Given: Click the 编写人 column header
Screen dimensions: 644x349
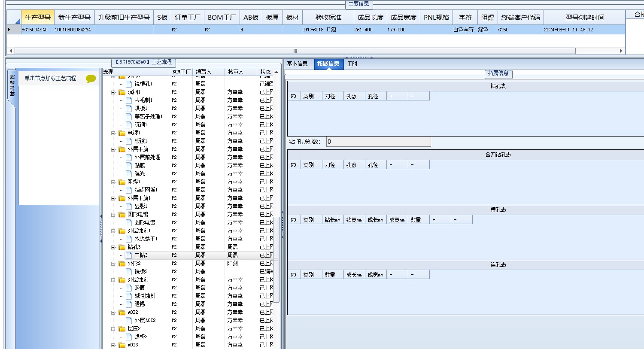Looking at the screenshot, I should (x=209, y=72).
